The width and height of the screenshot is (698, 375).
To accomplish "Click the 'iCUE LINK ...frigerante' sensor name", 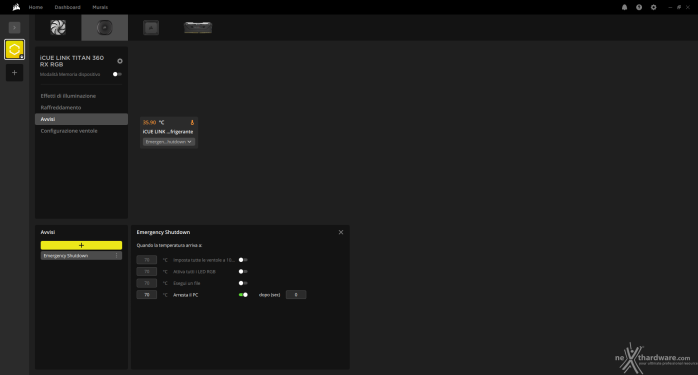I will [x=168, y=132].
